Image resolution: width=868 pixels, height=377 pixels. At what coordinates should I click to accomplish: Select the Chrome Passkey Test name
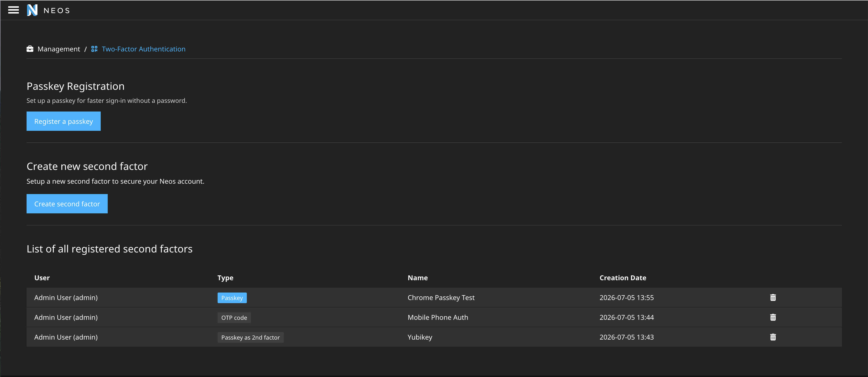pos(441,298)
